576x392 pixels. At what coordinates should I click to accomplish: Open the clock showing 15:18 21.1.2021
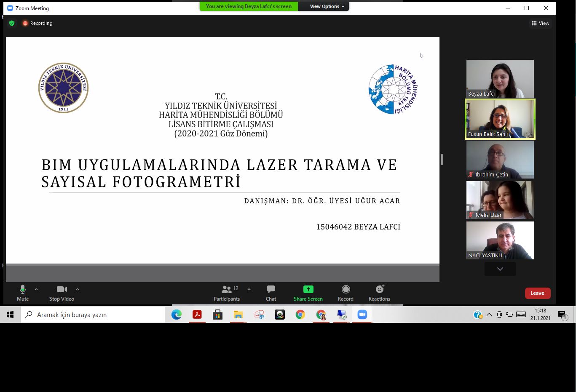541,315
